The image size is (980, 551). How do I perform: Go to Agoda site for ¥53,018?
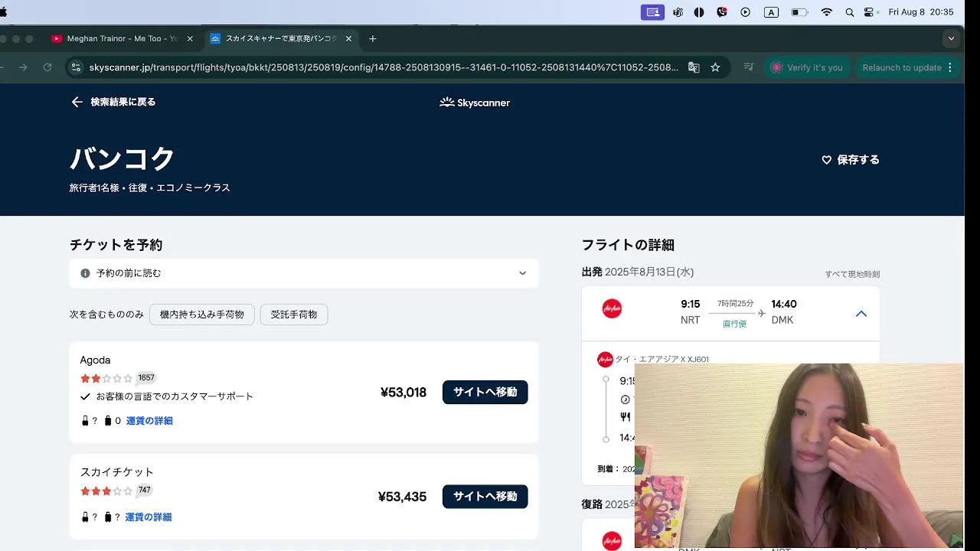point(485,392)
